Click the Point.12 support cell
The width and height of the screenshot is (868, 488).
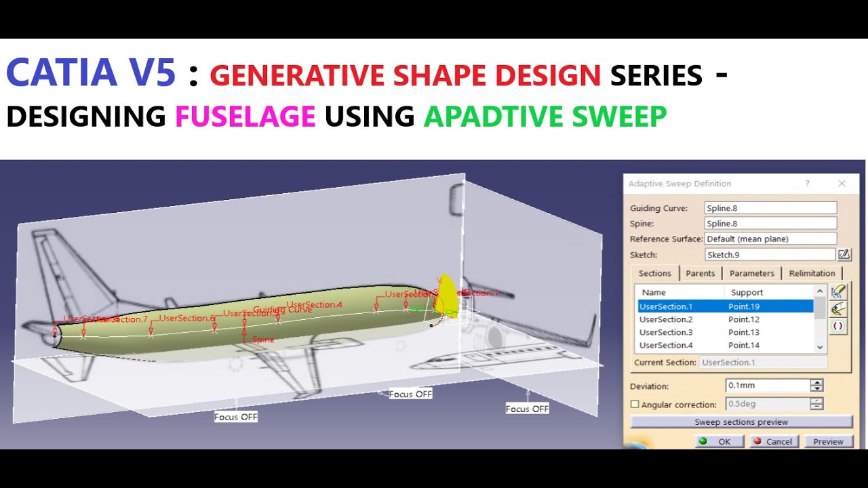(x=744, y=319)
